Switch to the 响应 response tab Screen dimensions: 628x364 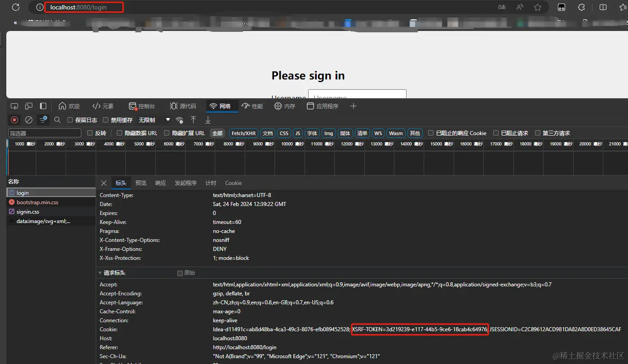pyautogui.click(x=160, y=183)
